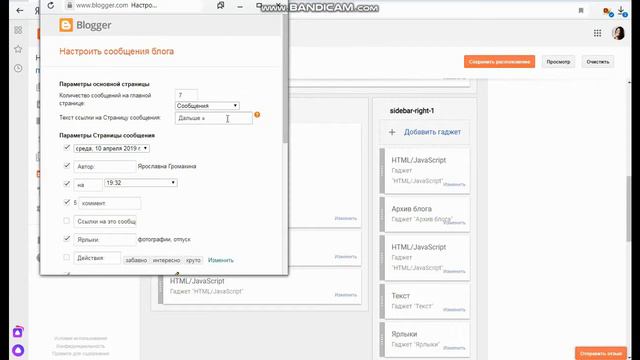Image resolution: width=640 pixels, height=360 pixels.
Task: Click the main page vertical scrollbar
Action: (629, 208)
